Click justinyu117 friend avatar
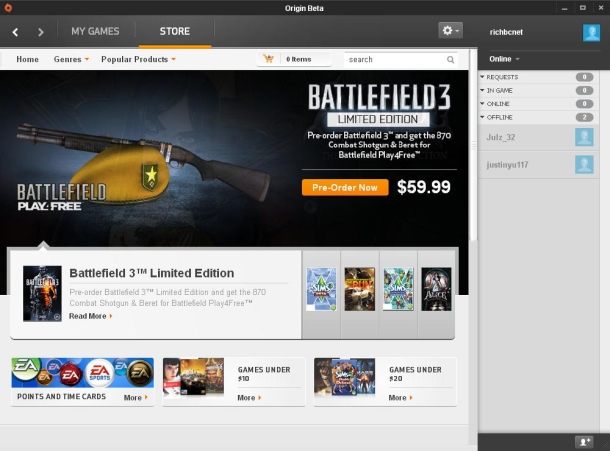Screen dimensions: 610x451 (584, 165)
